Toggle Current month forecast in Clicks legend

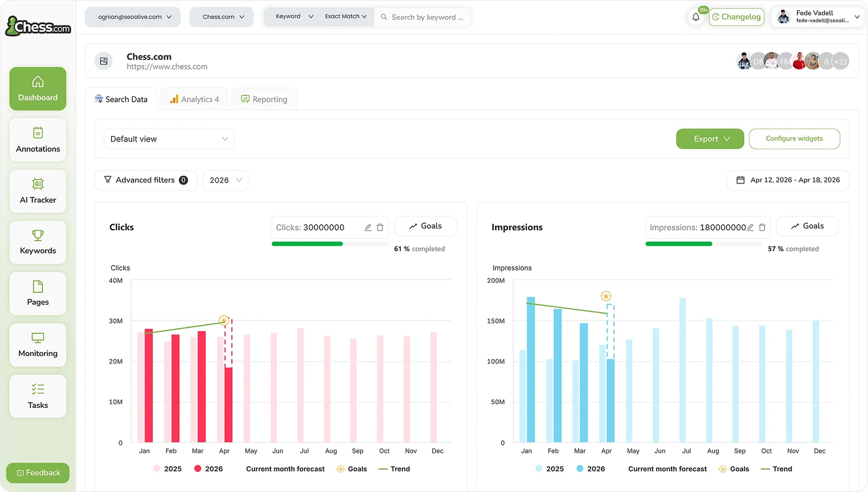285,469
